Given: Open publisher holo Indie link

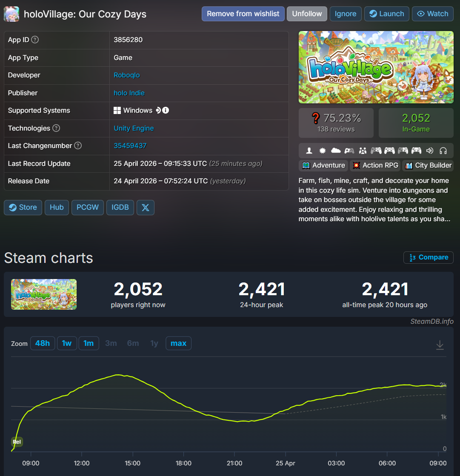Looking at the screenshot, I should point(129,93).
